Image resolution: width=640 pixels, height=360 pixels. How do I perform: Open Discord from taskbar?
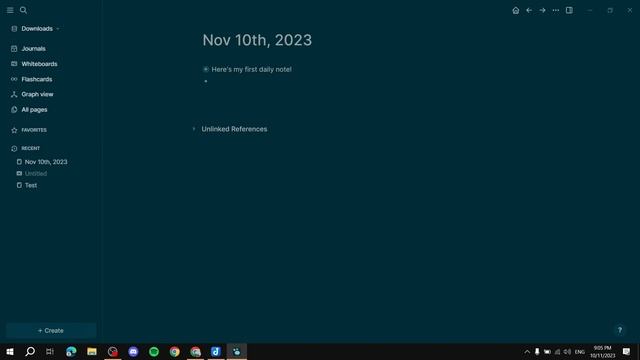[133, 351]
